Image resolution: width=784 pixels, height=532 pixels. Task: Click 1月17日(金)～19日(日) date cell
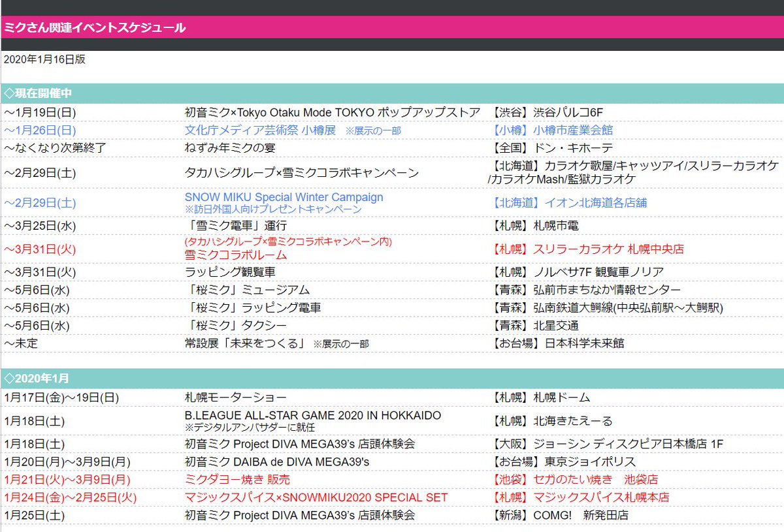(61, 397)
